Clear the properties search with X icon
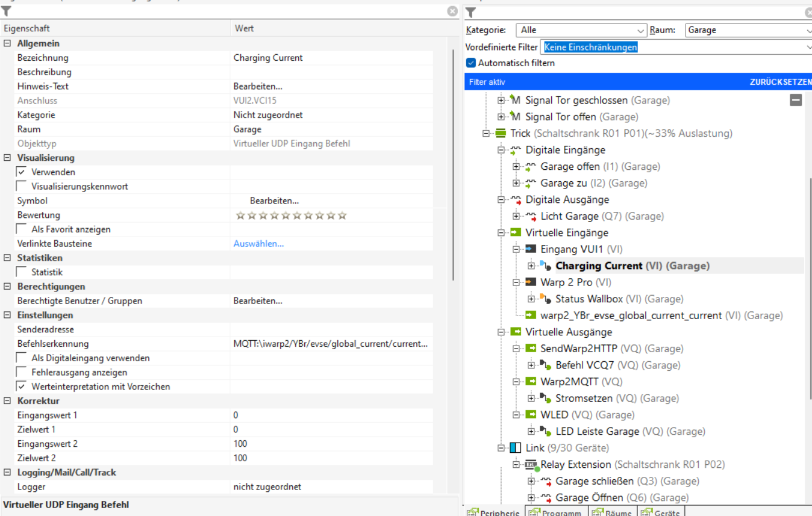Image resolution: width=812 pixels, height=516 pixels. 452,11
